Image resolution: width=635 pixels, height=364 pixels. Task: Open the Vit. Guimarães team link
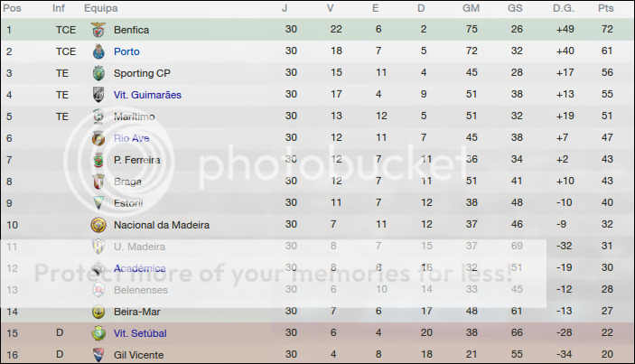point(148,95)
